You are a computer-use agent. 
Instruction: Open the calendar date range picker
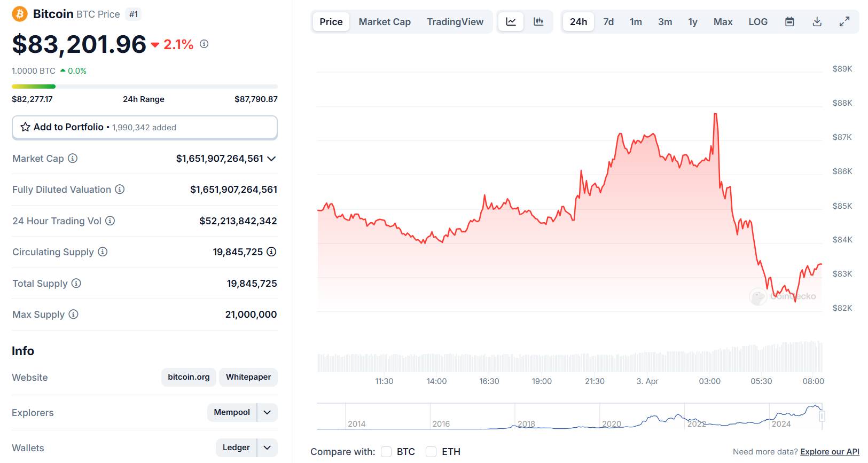tap(789, 22)
